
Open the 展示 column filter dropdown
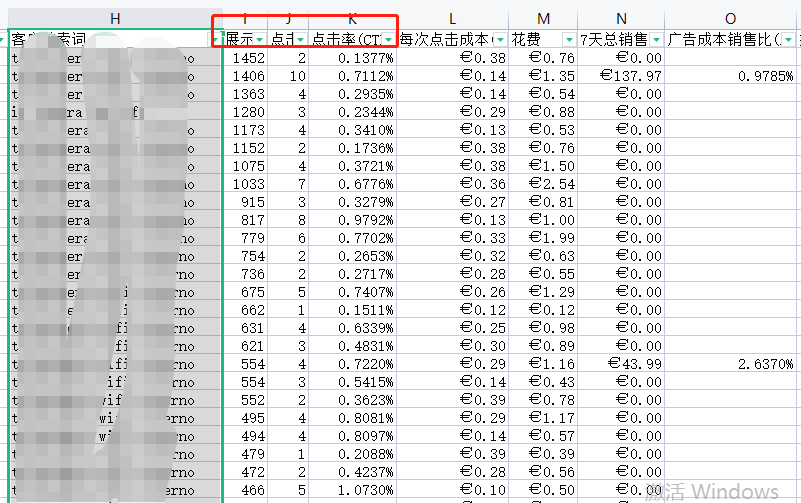[x=260, y=39]
